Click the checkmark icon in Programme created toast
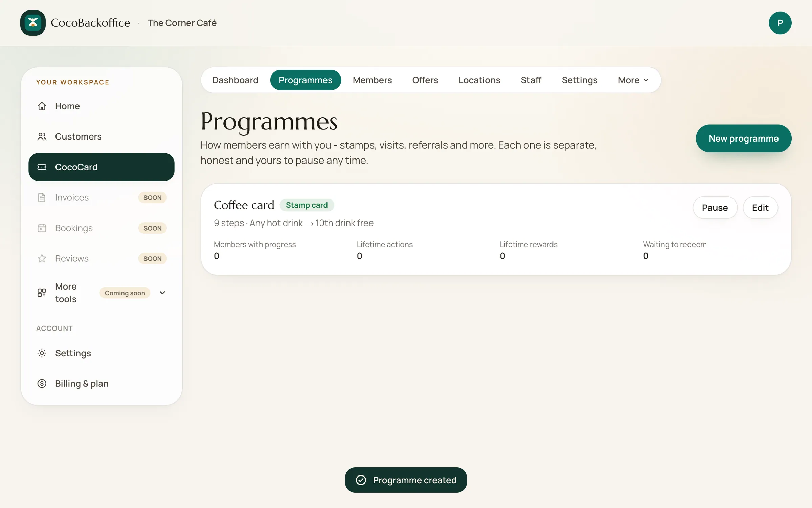Viewport: 812px width, 508px height. pos(361,480)
